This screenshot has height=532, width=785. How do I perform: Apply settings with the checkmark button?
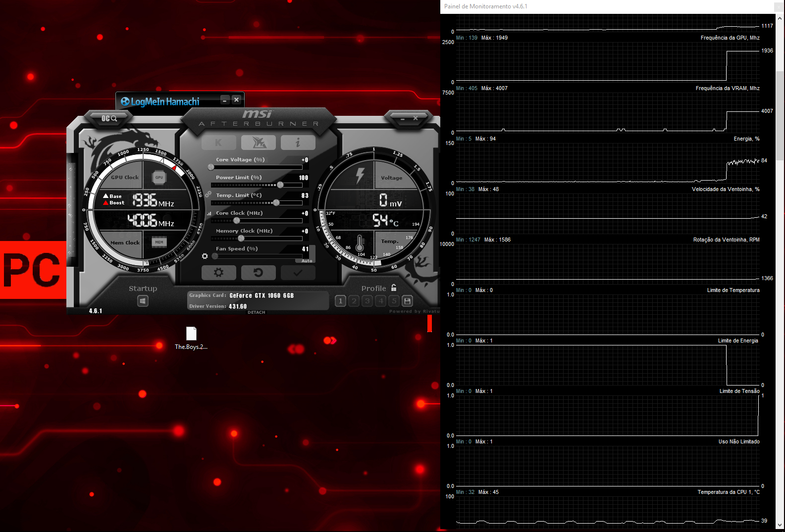[x=298, y=273]
